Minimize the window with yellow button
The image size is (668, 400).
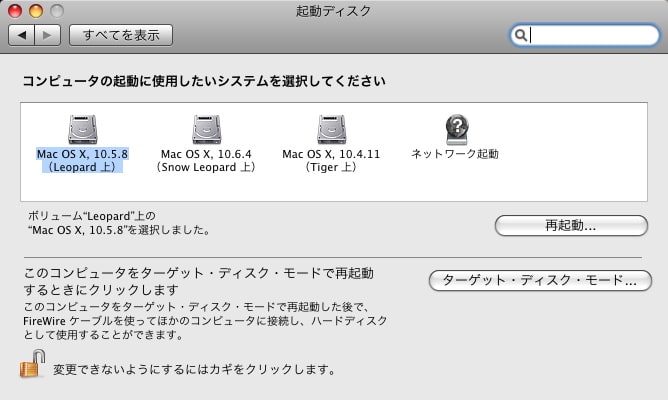(x=36, y=11)
